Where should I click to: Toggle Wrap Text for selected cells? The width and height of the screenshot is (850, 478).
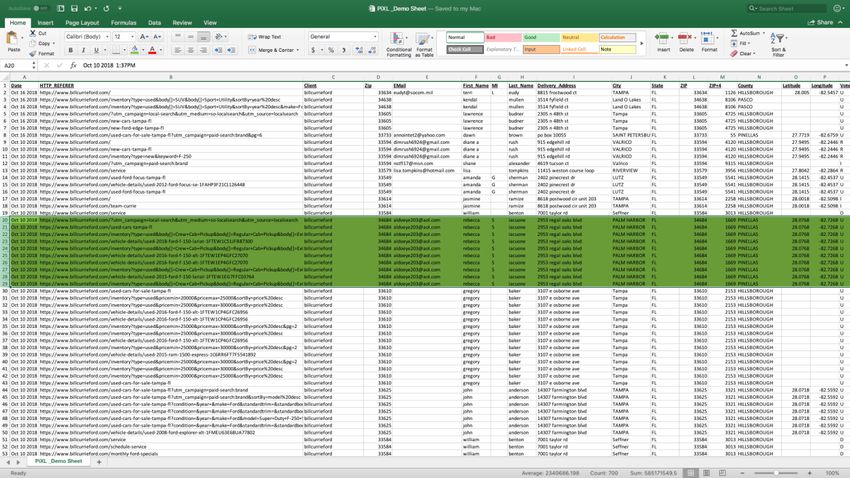click(265, 37)
